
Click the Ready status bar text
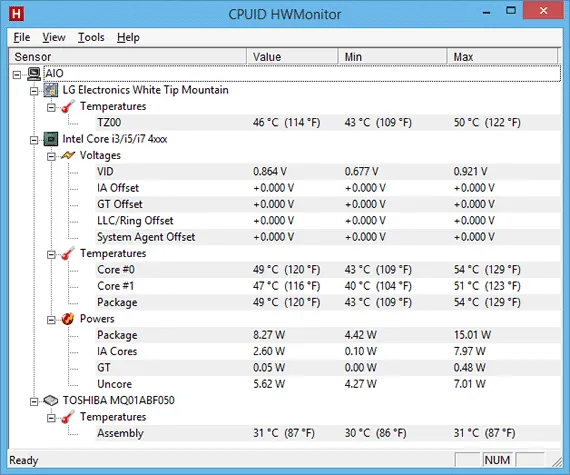click(24, 460)
